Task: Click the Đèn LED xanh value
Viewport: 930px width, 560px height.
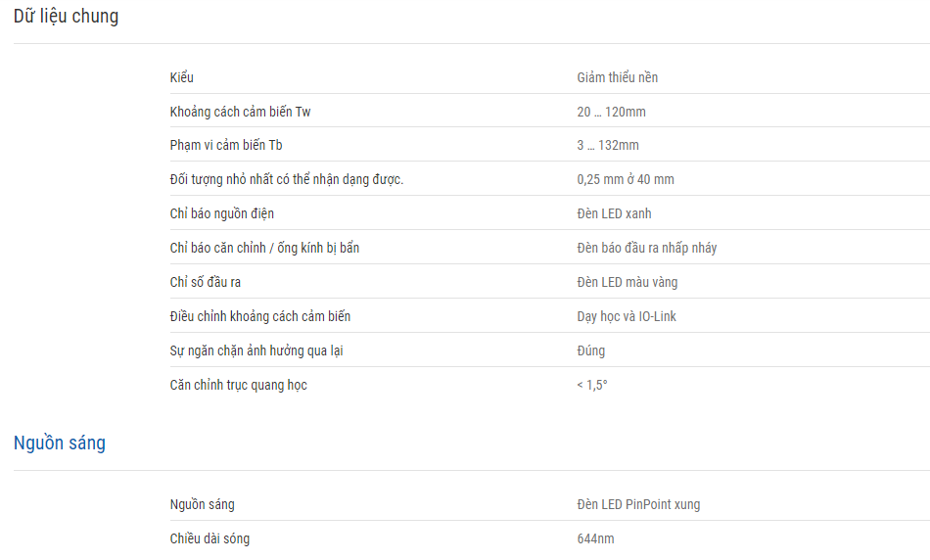Action: [614, 213]
